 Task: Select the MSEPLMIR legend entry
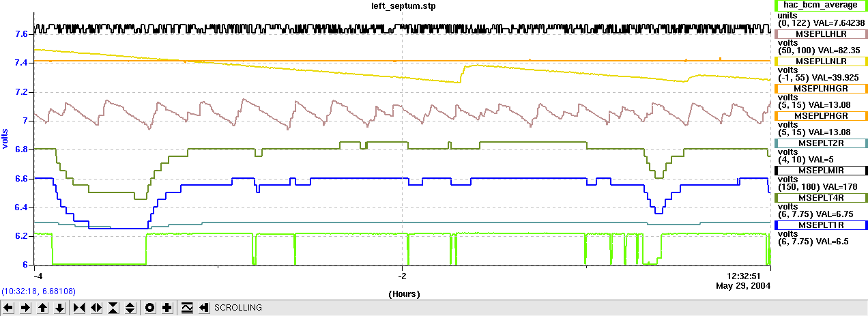coord(822,170)
